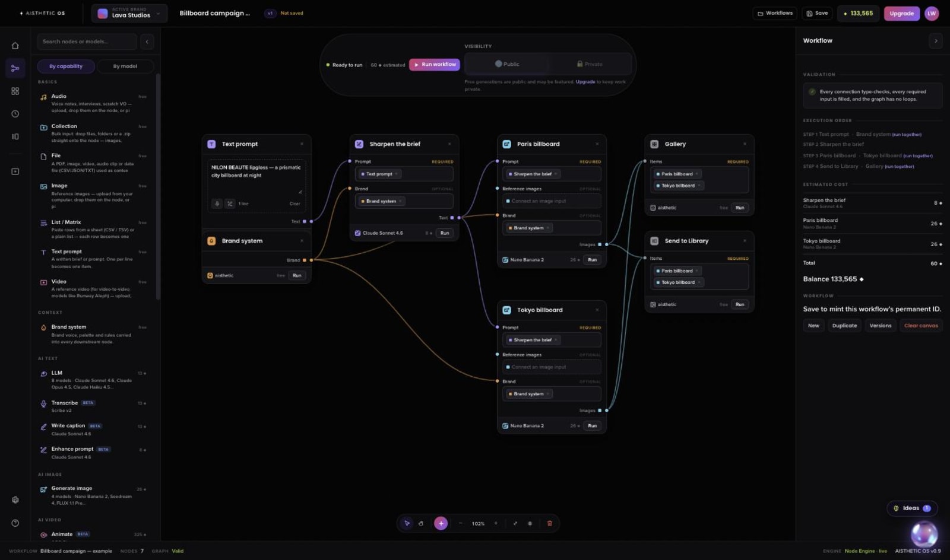This screenshot has width=950, height=560.
Task: Open the v1 version badge
Action: [270, 13]
